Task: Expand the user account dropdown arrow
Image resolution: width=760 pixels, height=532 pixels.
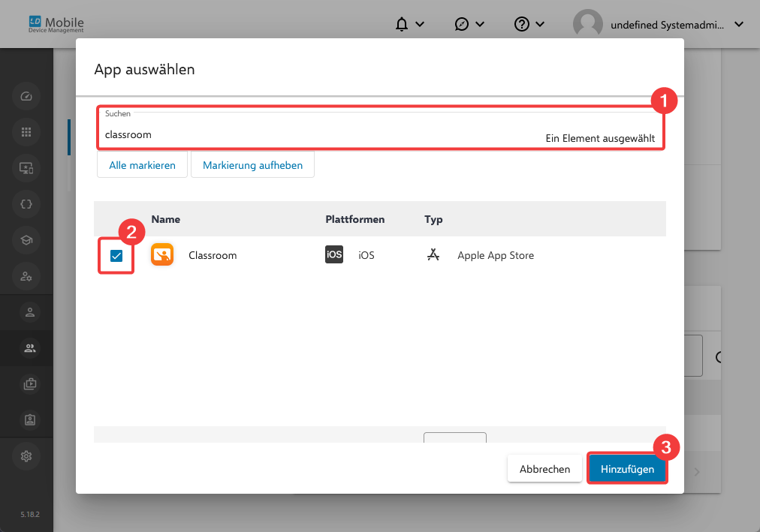Action: [x=739, y=24]
